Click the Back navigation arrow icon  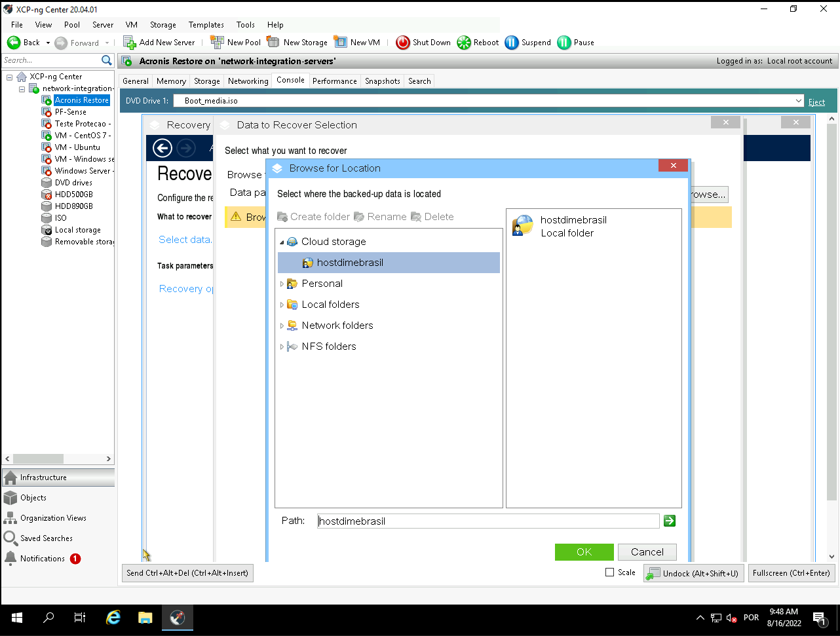(x=14, y=43)
